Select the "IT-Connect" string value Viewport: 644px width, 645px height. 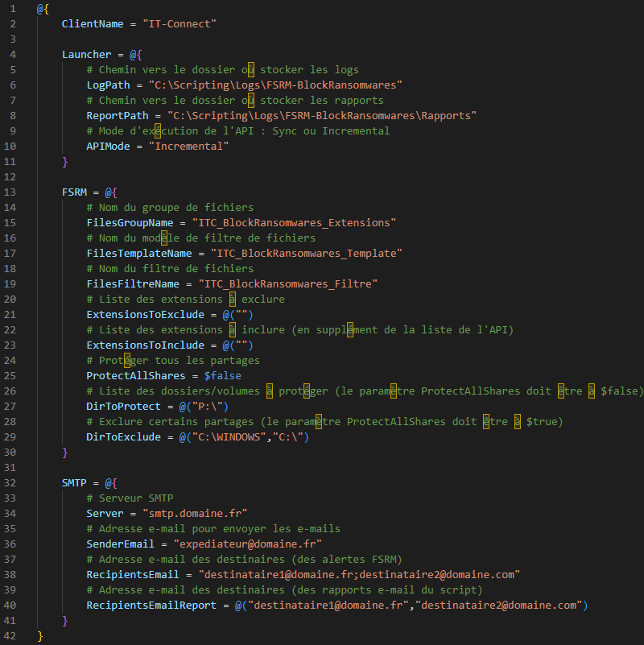[180, 23]
